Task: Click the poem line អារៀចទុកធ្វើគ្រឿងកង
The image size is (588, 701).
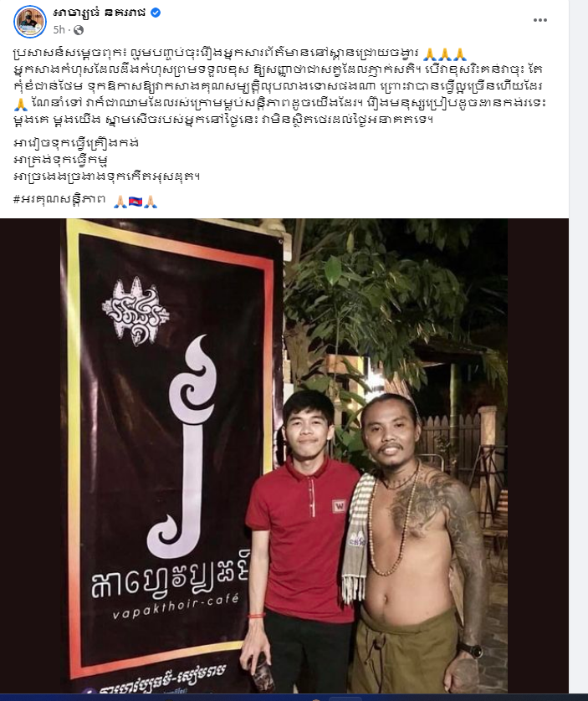Action: pos(76,143)
